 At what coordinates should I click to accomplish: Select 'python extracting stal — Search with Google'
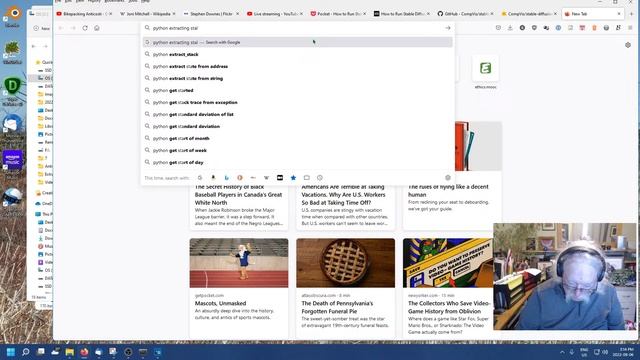click(298, 42)
